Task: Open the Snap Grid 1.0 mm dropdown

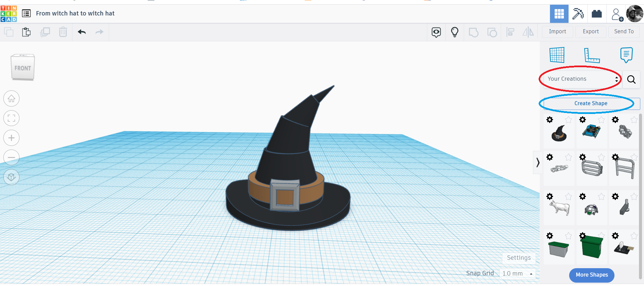Action: pyautogui.click(x=517, y=274)
